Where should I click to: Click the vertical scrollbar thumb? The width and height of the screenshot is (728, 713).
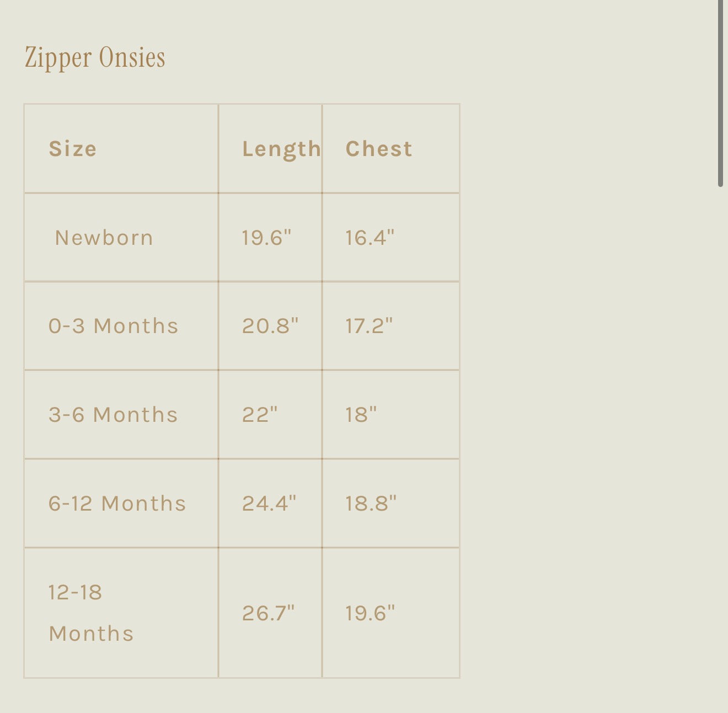[x=720, y=94]
